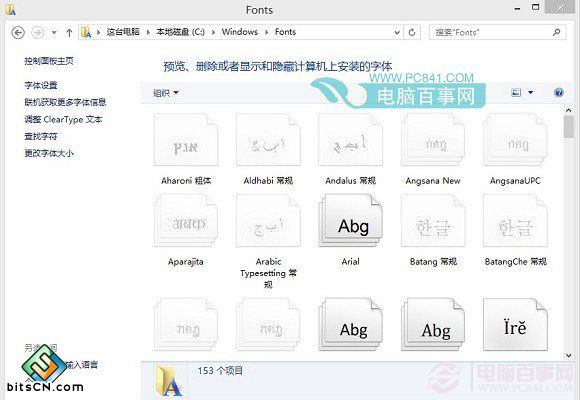580x400 pixels.
Task: Open 联机获取更多字体信息 link
Action: coord(65,102)
